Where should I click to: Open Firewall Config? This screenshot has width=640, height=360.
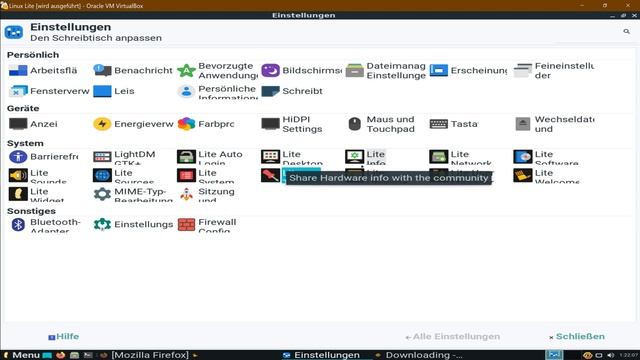point(207,224)
